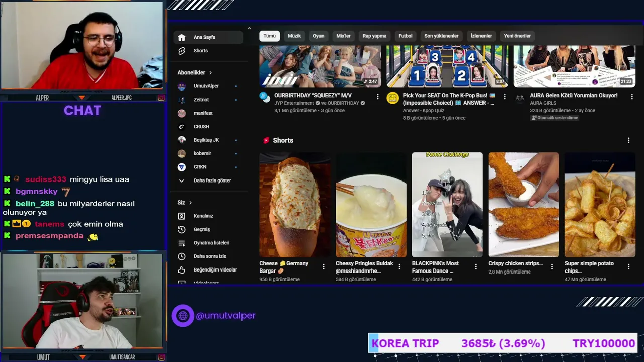The height and width of the screenshot is (362, 644).
Task: Click the red Shorts logo in shelf header
Action: click(266, 140)
